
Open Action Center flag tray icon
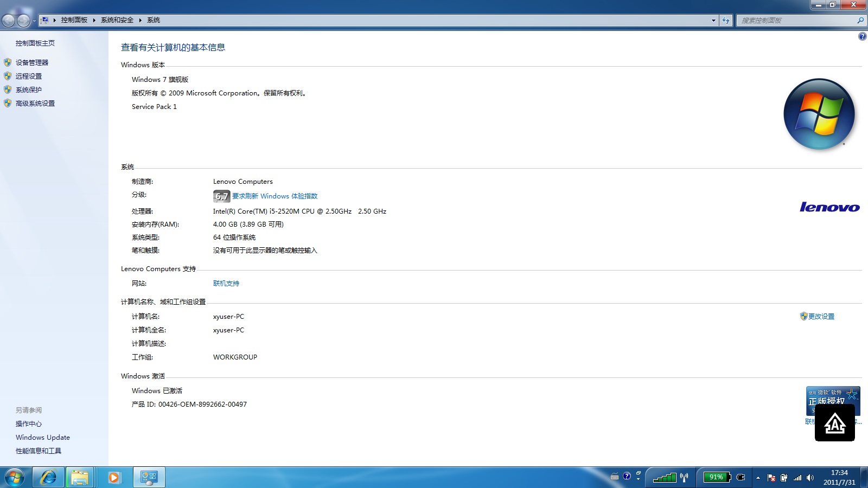(771, 478)
